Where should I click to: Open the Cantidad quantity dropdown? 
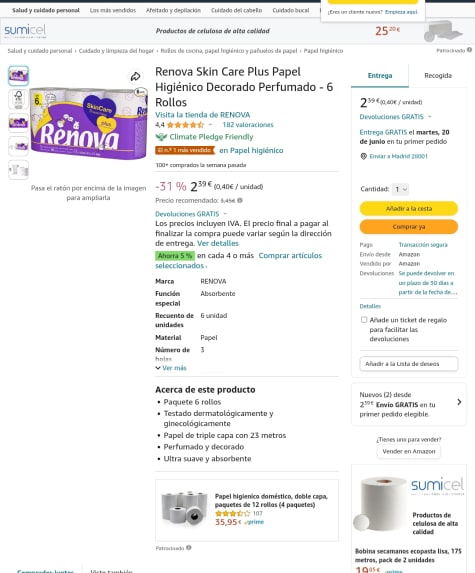point(400,189)
